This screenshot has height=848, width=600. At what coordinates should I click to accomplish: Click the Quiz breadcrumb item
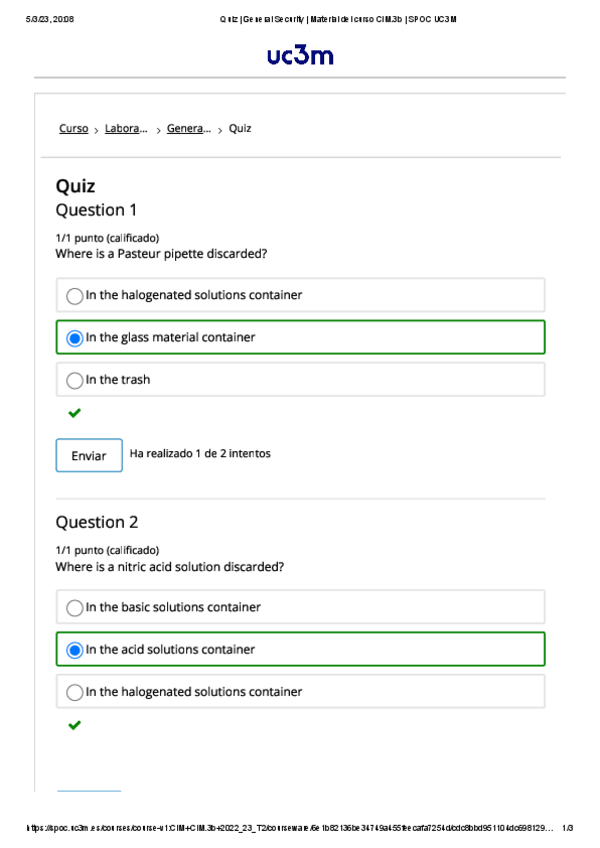pos(240,129)
